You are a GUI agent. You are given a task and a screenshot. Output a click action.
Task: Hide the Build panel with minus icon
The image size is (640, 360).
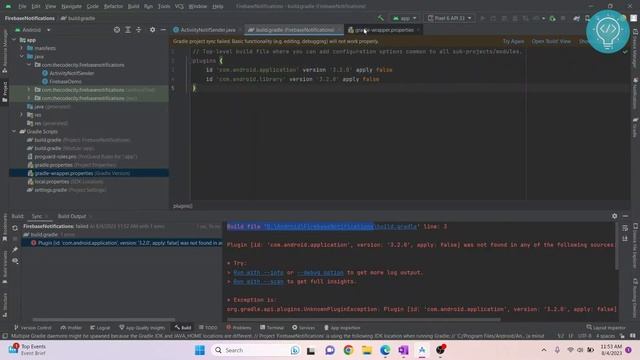pos(625,216)
